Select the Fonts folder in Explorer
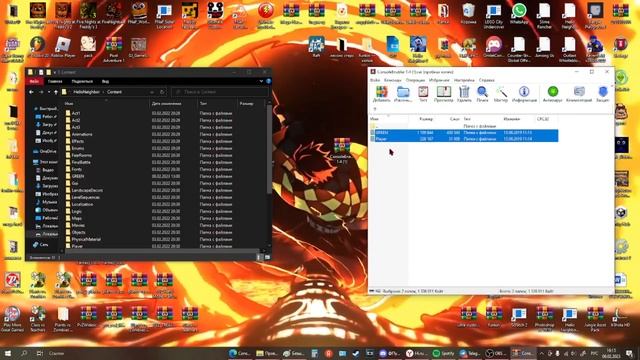The image size is (640, 360). point(77,169)
